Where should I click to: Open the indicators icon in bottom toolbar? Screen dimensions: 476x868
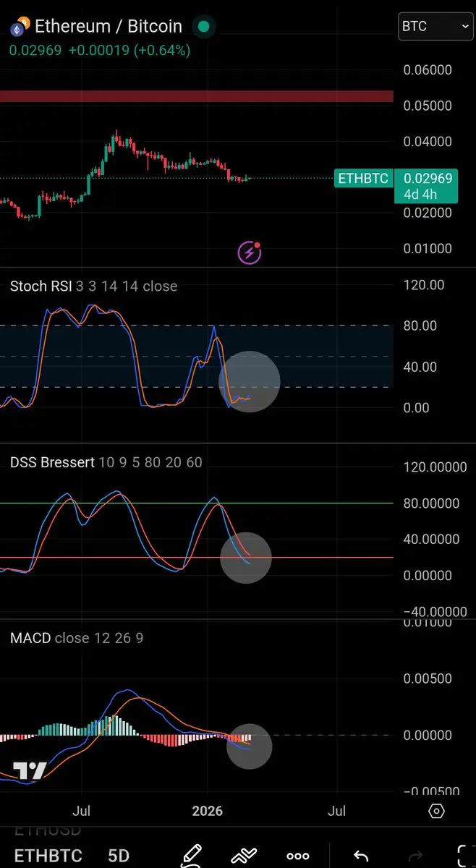click(245, 856)
